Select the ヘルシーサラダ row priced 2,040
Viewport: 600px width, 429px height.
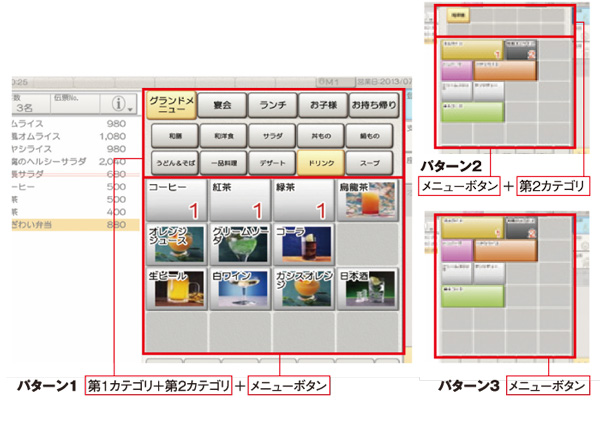tap(75, 161)
